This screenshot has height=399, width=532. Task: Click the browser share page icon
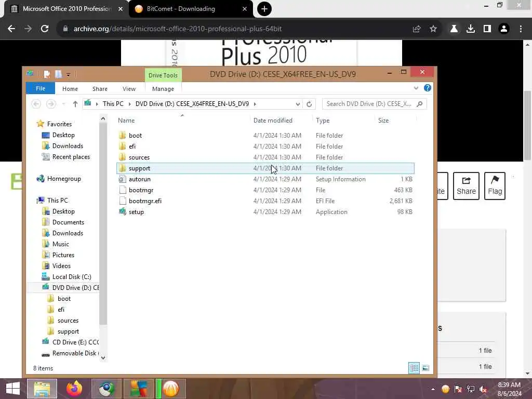click(x=417, y=29)
